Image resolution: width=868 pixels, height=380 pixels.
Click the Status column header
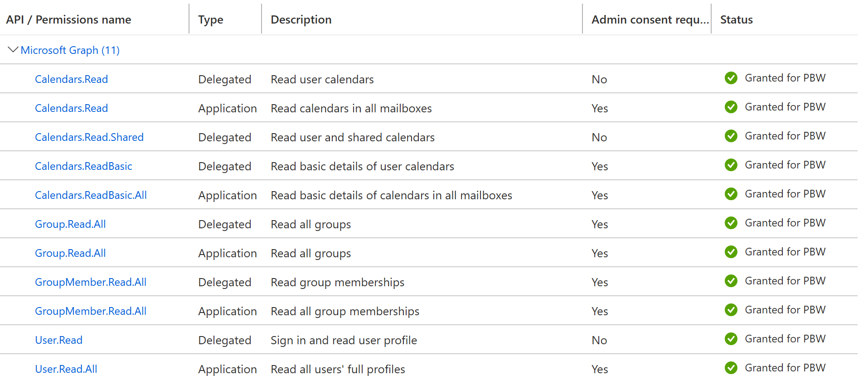pos(736,20)
